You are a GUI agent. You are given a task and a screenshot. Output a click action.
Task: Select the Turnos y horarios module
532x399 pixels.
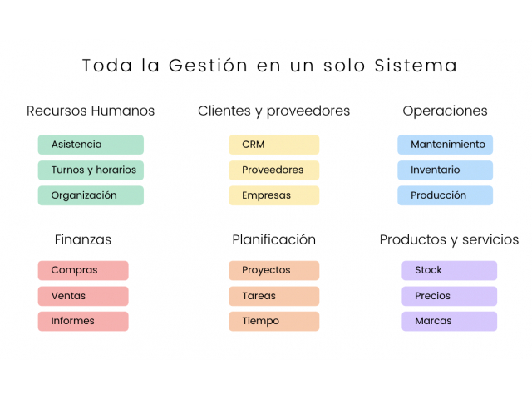pos(91,170)
